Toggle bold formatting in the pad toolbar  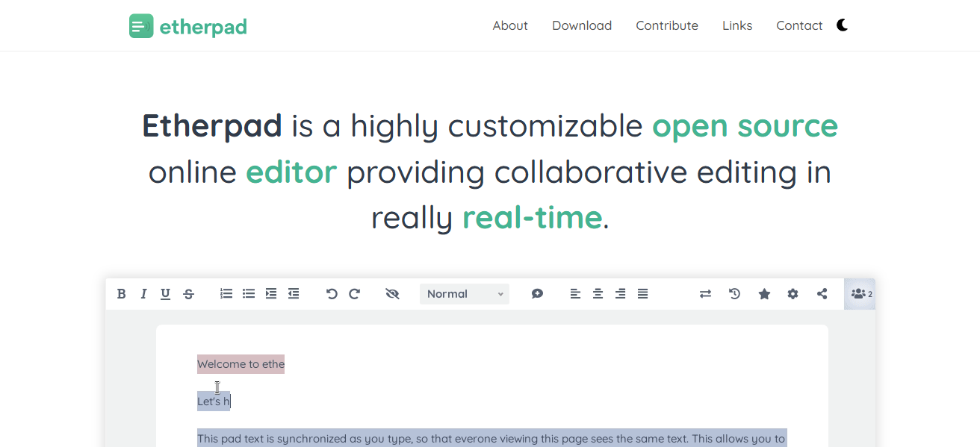(121, 294)
